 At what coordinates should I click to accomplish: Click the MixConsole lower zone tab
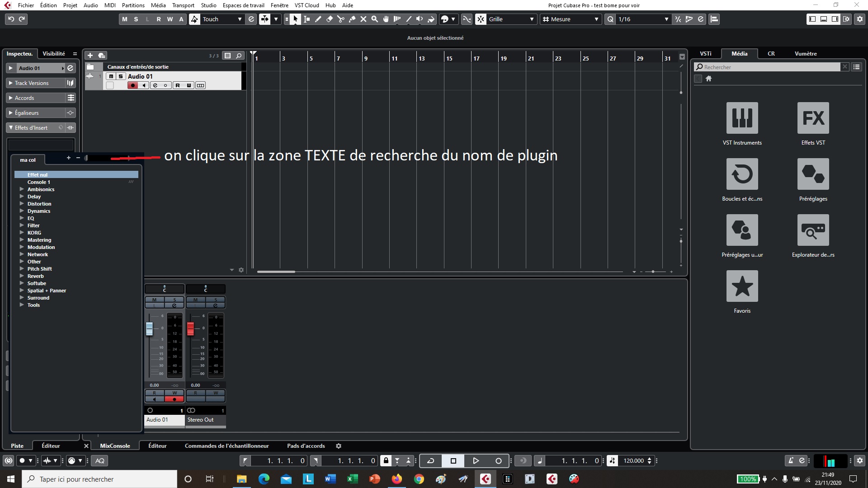[115, 446]
